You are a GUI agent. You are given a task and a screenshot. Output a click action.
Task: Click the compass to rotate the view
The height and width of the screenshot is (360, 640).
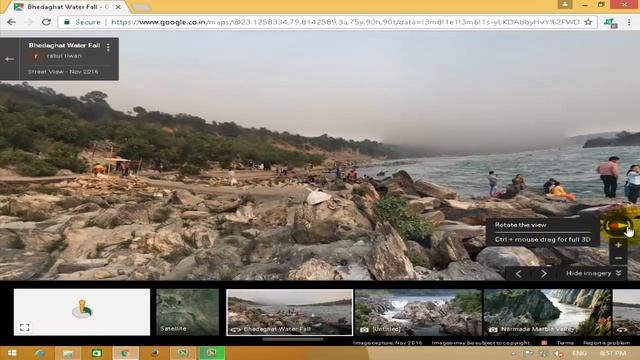point(618,225)
